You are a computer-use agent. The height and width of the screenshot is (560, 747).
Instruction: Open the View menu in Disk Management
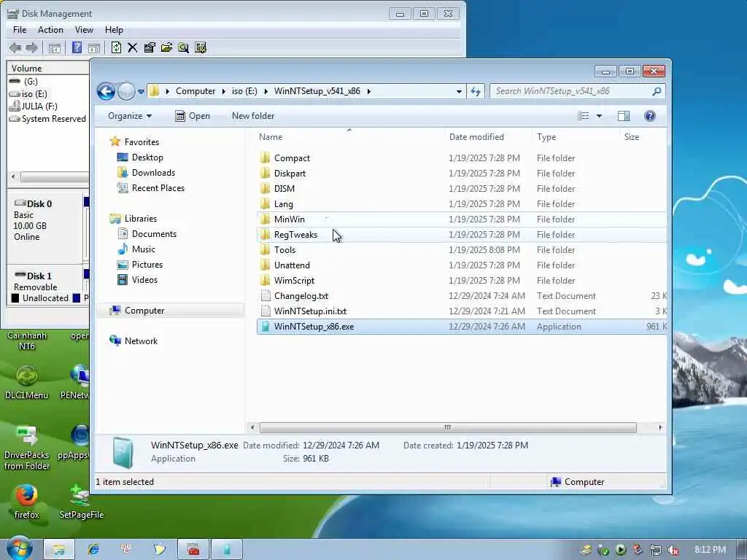(x=84, y=30)
